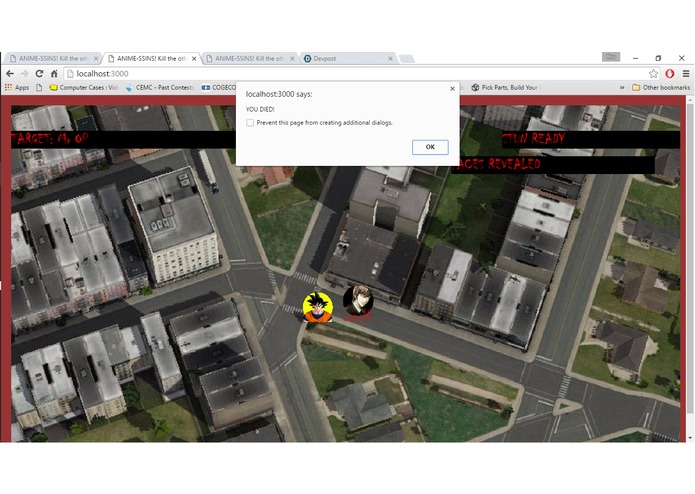
Task: Open the COGECO bookmark
Action: point(219,88)
